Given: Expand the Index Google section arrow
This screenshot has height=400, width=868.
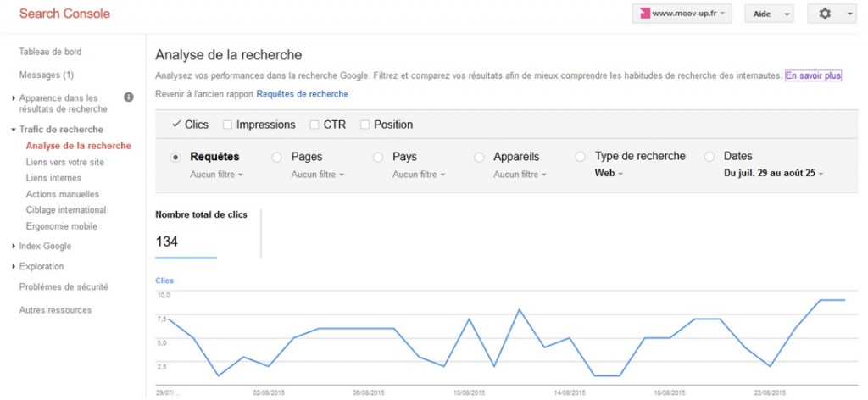Looking at the screenshot, I should (14, 247).
